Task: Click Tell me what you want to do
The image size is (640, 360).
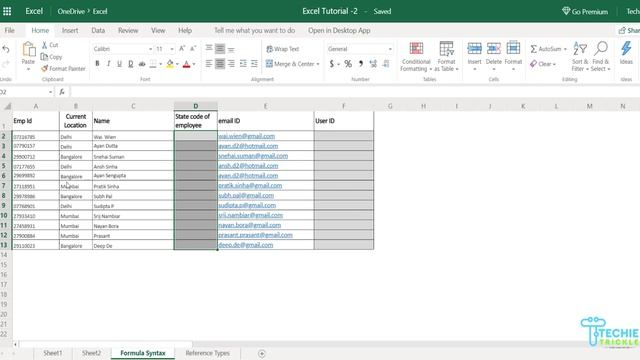Action: coord(254,30)
